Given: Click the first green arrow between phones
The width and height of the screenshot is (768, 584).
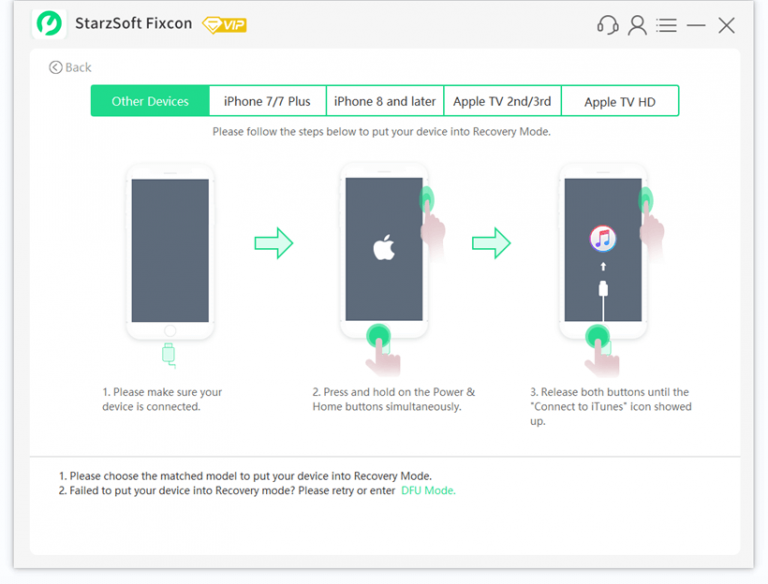Looking at the screenshot, I should [x=273, y=242].
